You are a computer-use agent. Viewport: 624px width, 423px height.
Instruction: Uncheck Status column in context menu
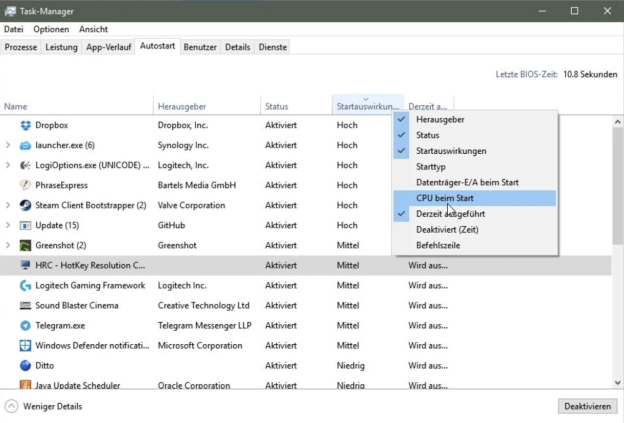[x=476, y=135]
